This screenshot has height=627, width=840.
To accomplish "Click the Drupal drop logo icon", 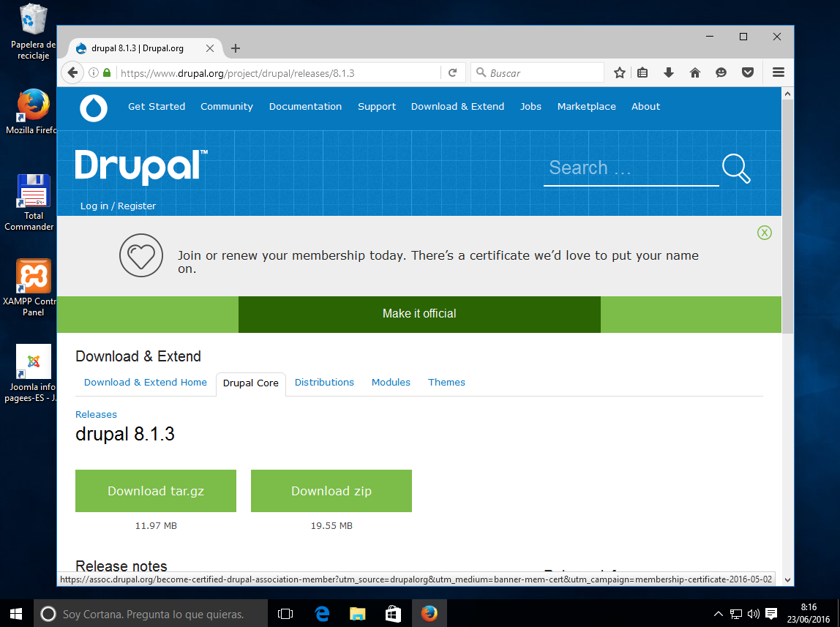I will pyautogui.click(x=94, y=108).
